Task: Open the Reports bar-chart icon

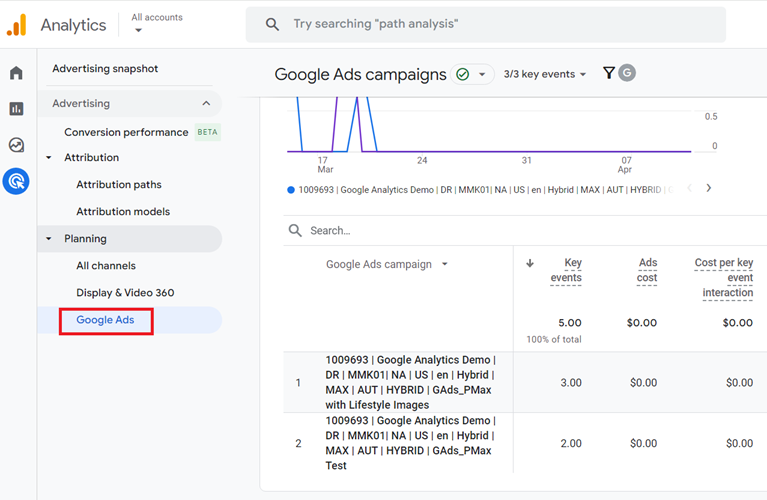Action: pos(16,109)
